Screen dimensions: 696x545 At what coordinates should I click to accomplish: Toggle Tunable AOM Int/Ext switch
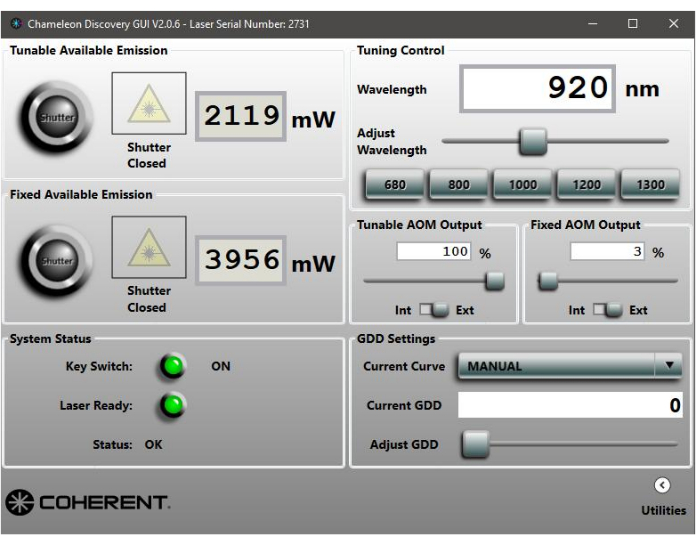click(x=434, y=309)
